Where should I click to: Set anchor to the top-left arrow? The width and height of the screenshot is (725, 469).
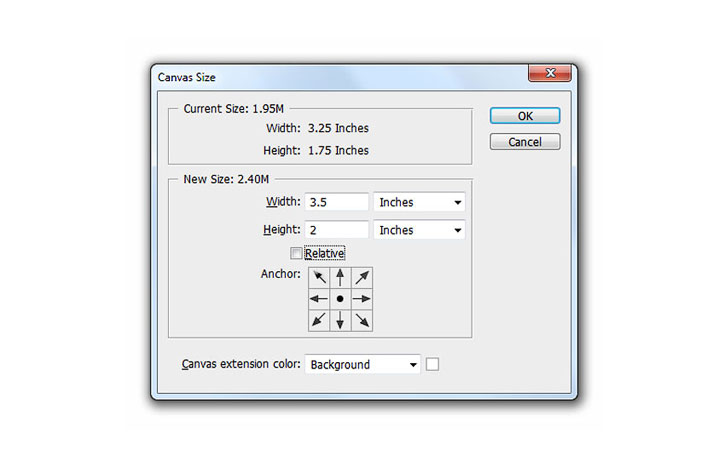(319, 278)
